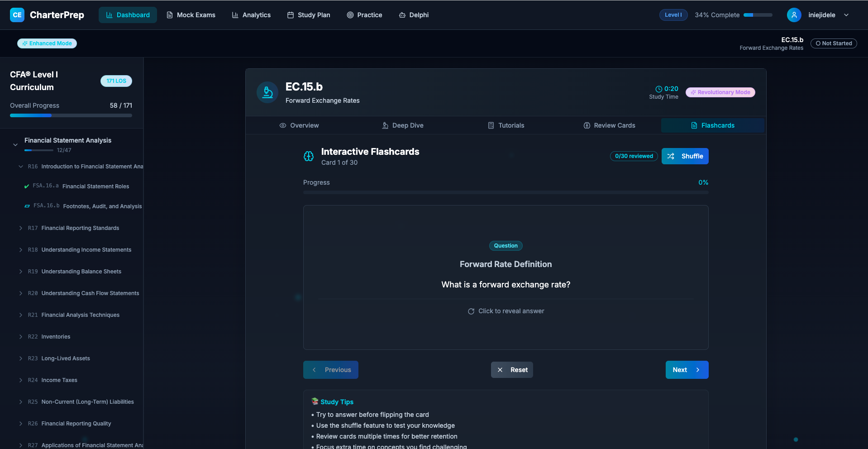The height and width of the screenshot is (449, 868).
Task: Click the Delphi robot icon
Action: pos(402,15)
